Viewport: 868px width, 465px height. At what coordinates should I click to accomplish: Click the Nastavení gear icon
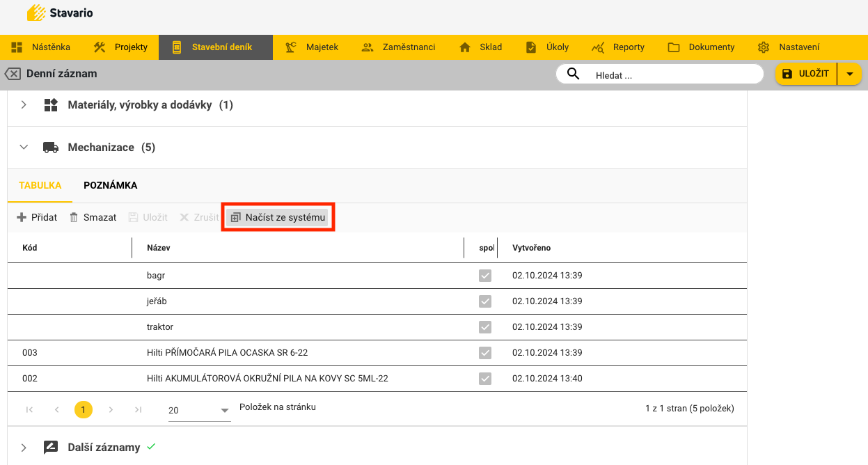click(x=764, y=47)
